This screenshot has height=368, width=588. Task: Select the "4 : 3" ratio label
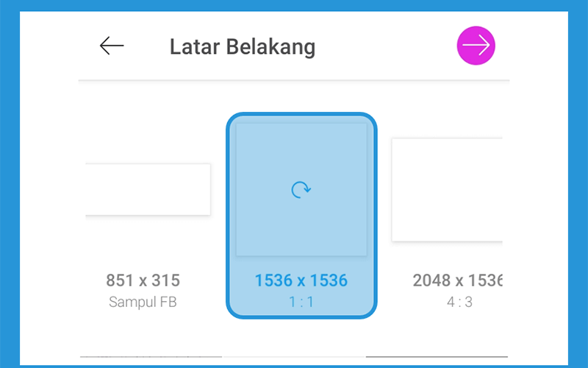(x=459, y=302)
